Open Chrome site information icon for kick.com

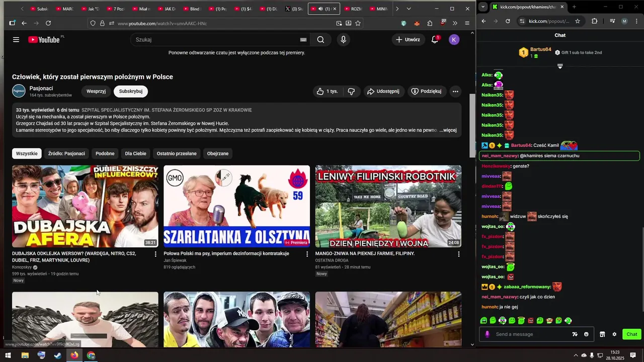click(x=522, y=21)
